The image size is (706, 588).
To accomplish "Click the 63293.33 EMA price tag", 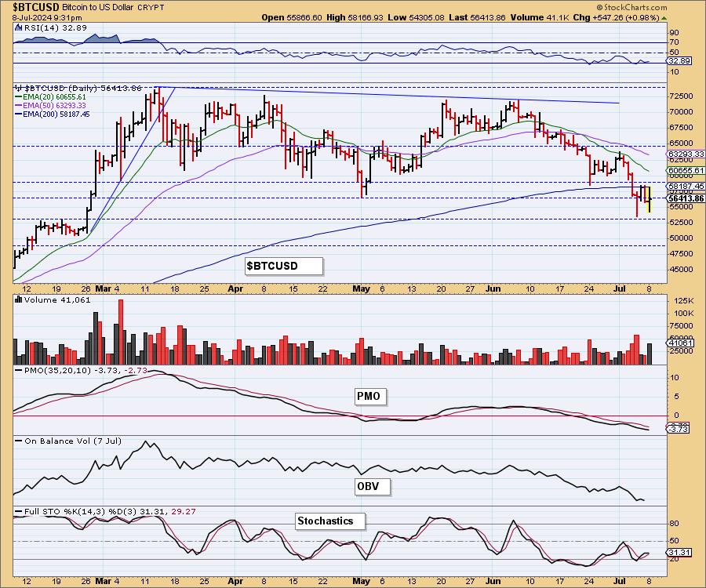I will coord(686,154).
